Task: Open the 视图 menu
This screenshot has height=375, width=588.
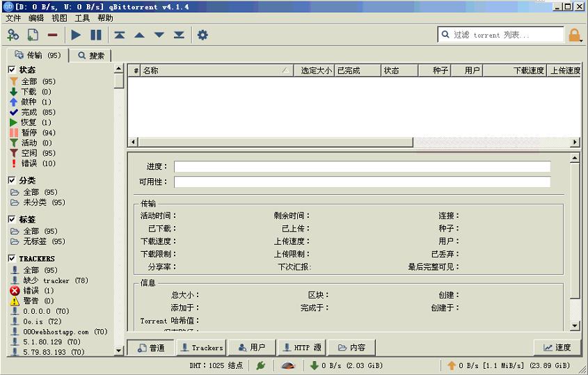Action: coord(59,18)
